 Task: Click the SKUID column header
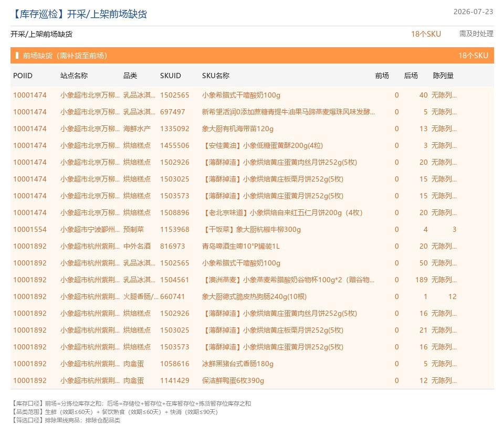[x=170, y=76]
